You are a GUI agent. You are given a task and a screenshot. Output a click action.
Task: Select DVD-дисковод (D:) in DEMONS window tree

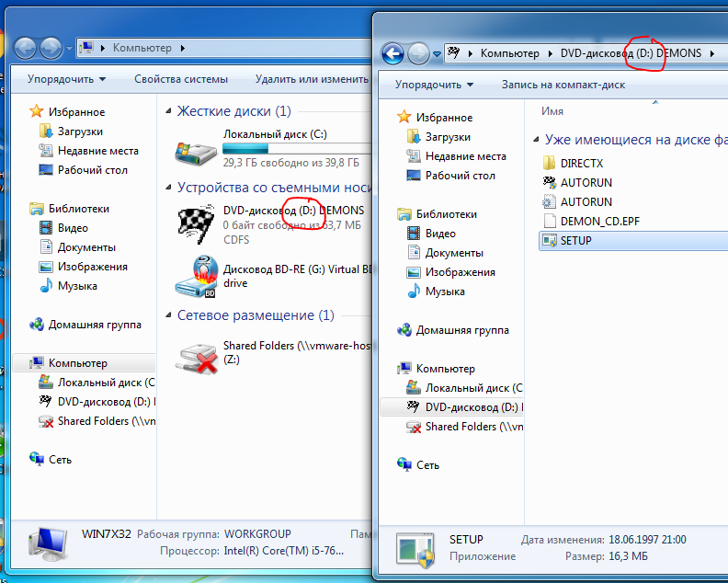point(474,407)
